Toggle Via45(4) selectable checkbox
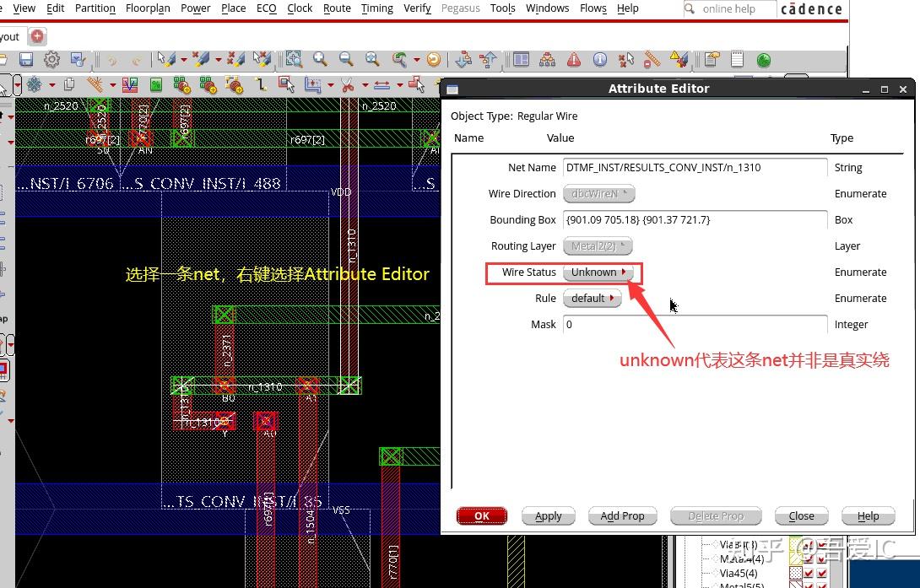The image size is (920, 588). point(822,574)
